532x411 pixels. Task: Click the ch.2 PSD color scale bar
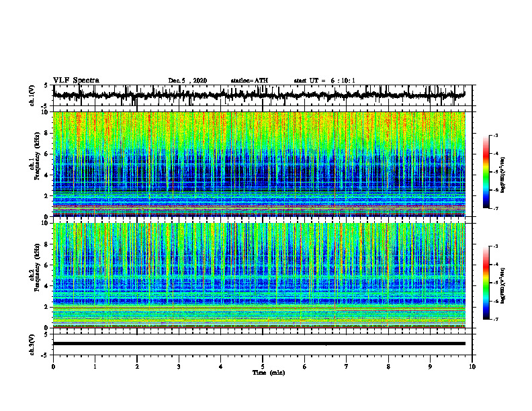486,283
